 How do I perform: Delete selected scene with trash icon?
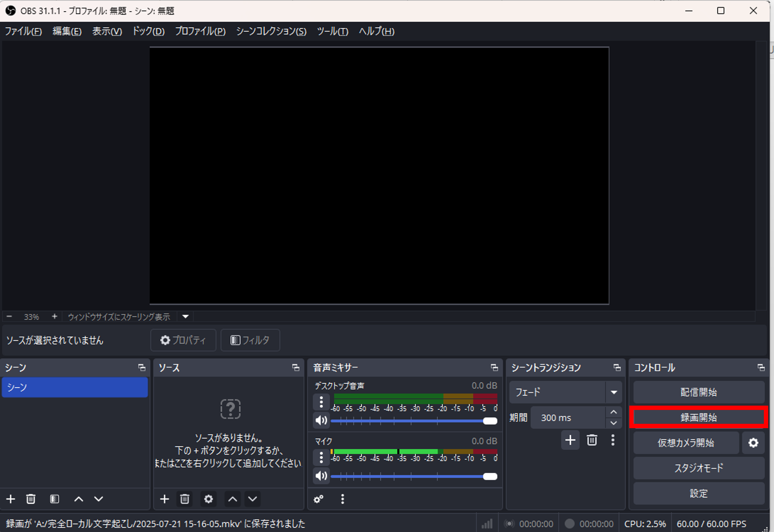point(31,499)
